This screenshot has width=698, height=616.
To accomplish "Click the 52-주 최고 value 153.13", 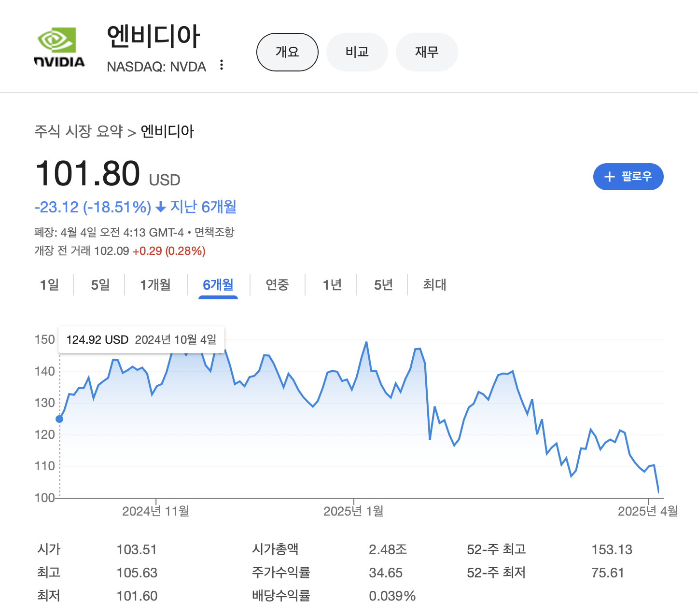I will click(612, 550).
